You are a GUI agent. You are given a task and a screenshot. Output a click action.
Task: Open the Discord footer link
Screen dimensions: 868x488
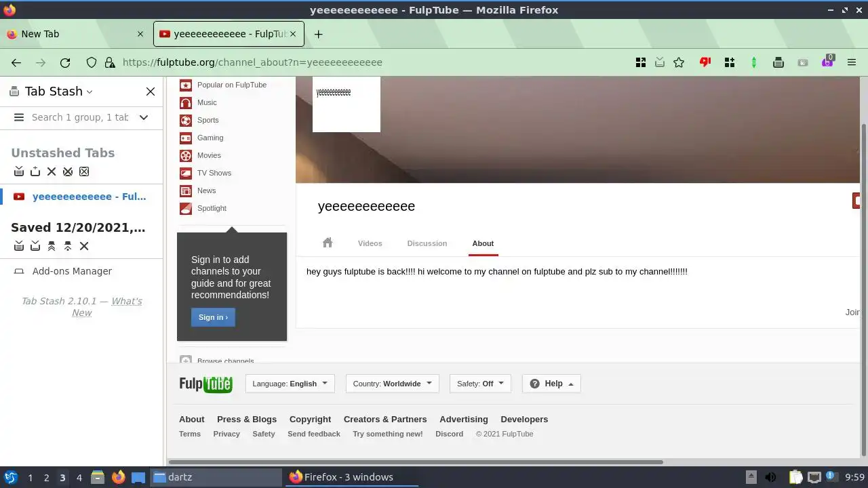click(x=450, y=434)
